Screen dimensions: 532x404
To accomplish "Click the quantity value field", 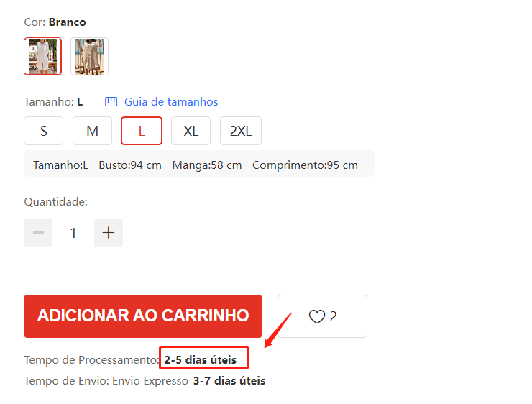I will pyautogui.click(x=73, y=233).
